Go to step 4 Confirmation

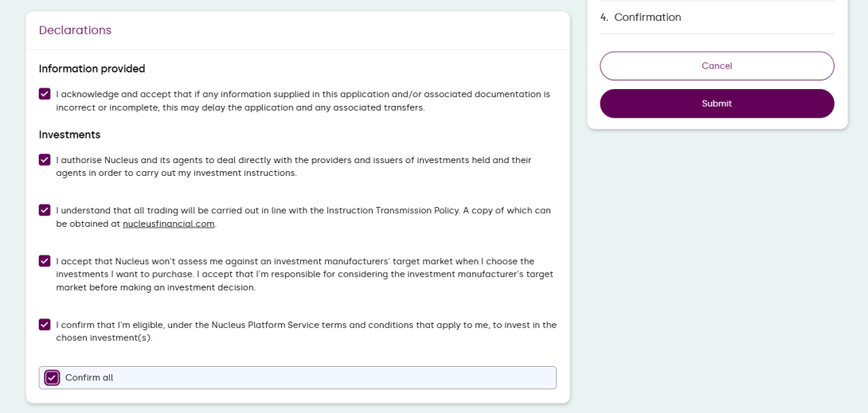tap(647, 18)
